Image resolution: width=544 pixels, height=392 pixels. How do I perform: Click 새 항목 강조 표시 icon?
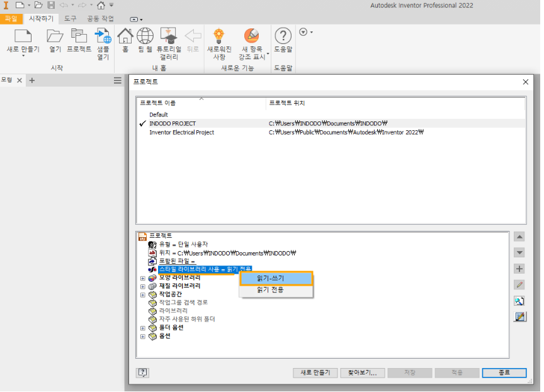click(x=251, y=36)
